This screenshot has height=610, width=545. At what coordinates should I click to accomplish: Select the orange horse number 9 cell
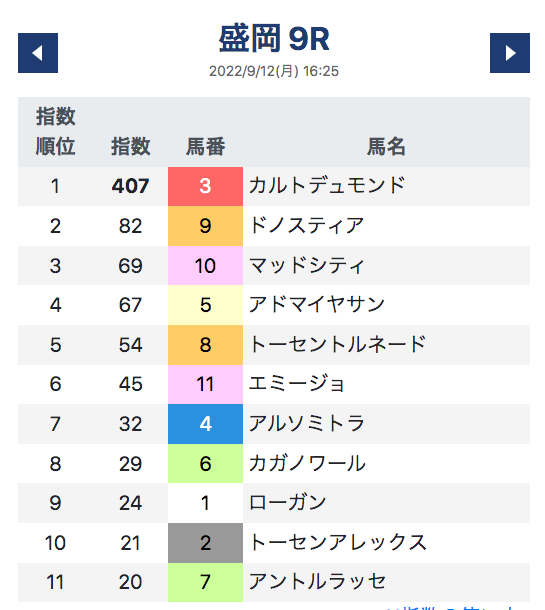click(205, 226)
